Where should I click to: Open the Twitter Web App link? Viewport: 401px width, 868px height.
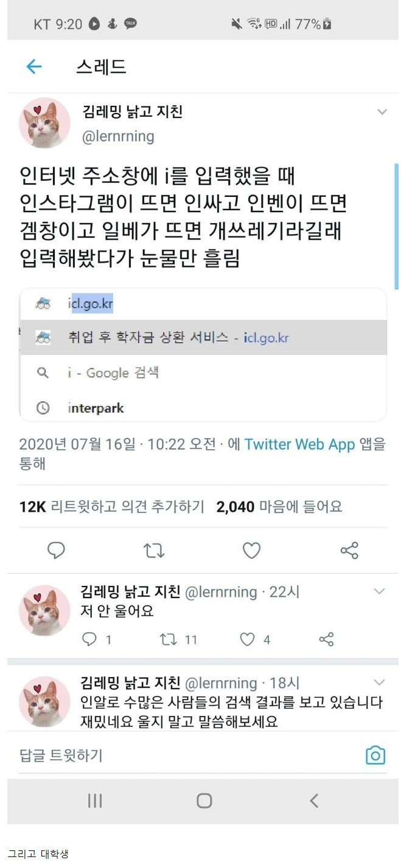click(x=299, y=444)
